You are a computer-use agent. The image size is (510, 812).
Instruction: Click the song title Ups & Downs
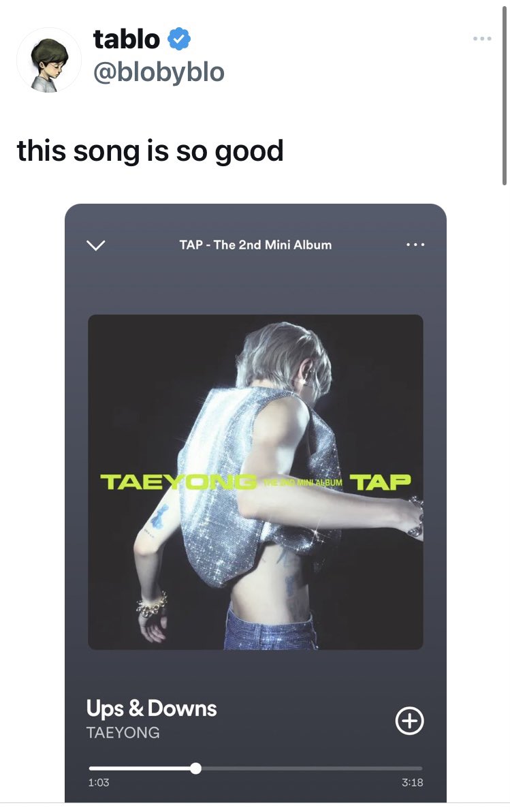pos(151,708)
